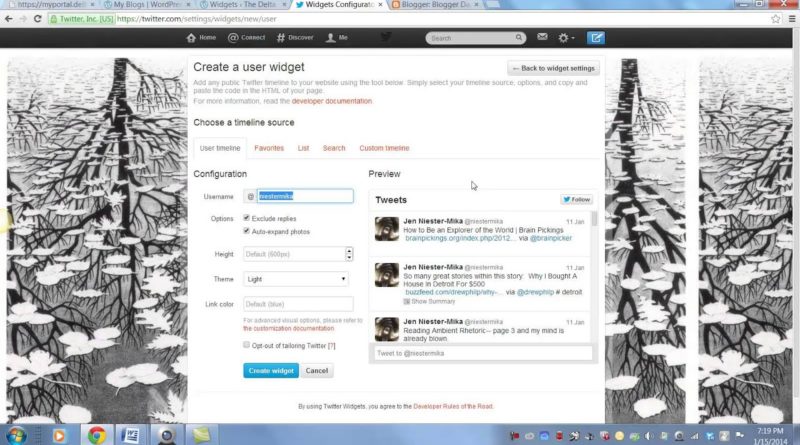Open the Word document in taskbar

point(131,436)
